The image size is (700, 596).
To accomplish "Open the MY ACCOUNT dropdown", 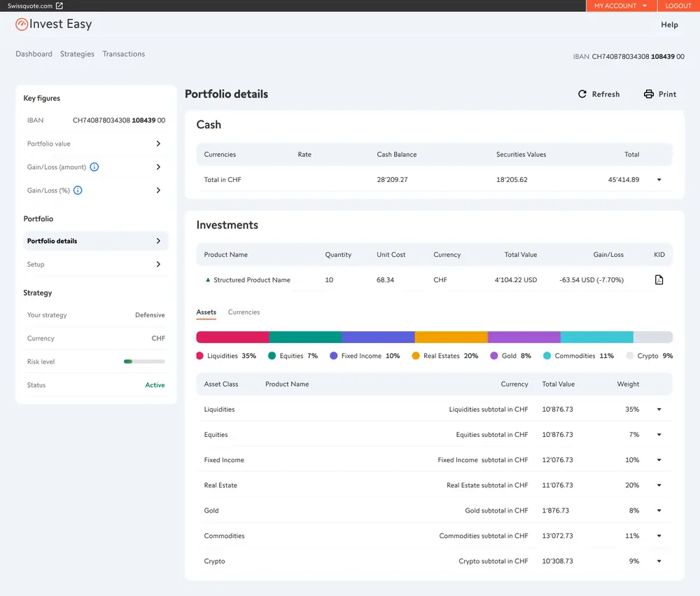I will (x=621, y=6).
